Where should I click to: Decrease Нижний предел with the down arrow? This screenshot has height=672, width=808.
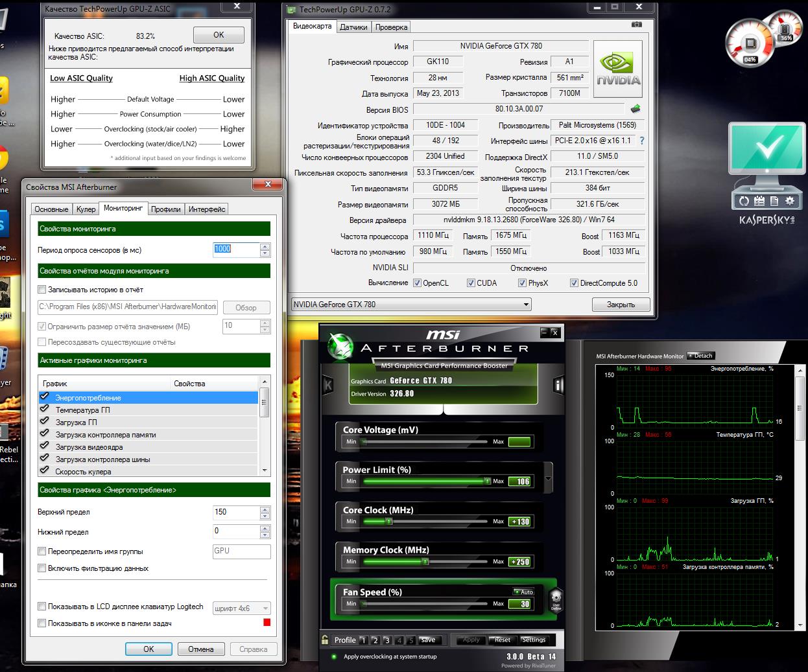click(x=265, y=535)
